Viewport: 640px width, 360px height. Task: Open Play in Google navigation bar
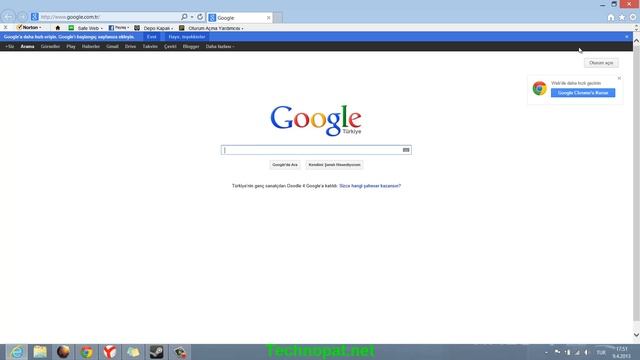click(71, 47)
